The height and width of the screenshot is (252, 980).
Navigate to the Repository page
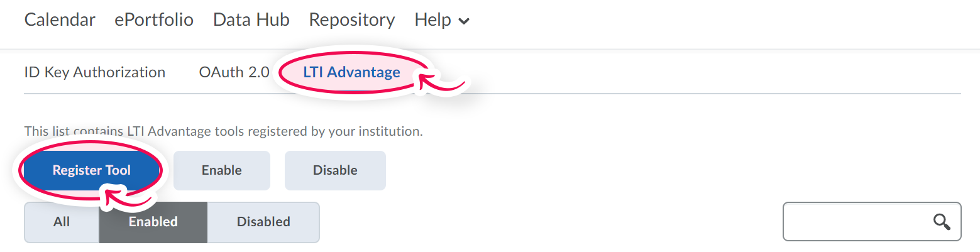point(352,20)
